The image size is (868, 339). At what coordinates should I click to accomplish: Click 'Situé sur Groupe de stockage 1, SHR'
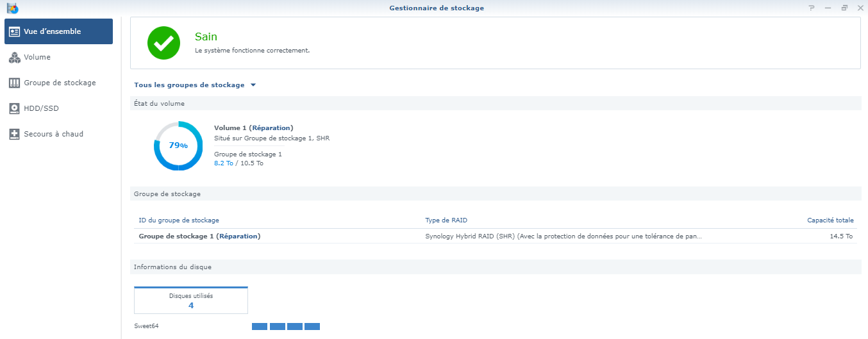point(272,138)
